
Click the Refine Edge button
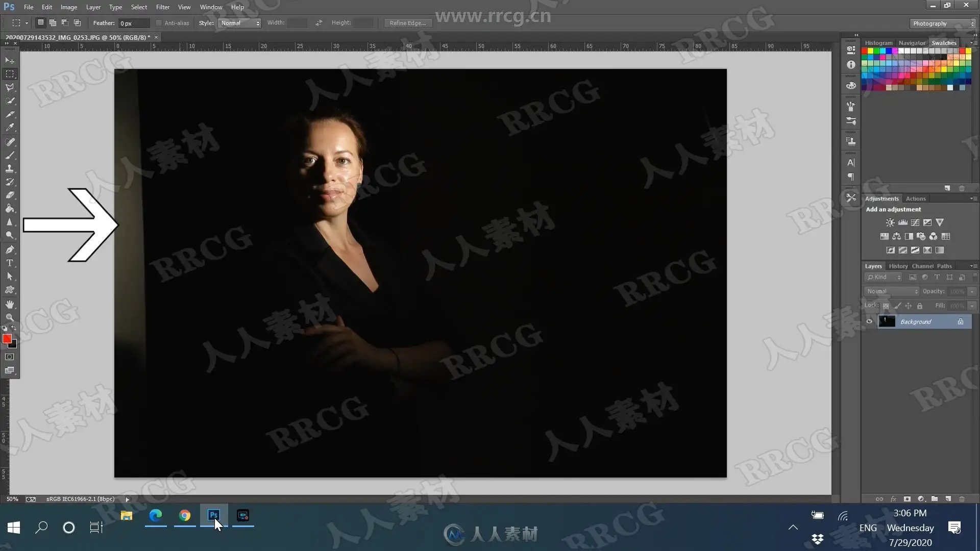tap(407, 23)
